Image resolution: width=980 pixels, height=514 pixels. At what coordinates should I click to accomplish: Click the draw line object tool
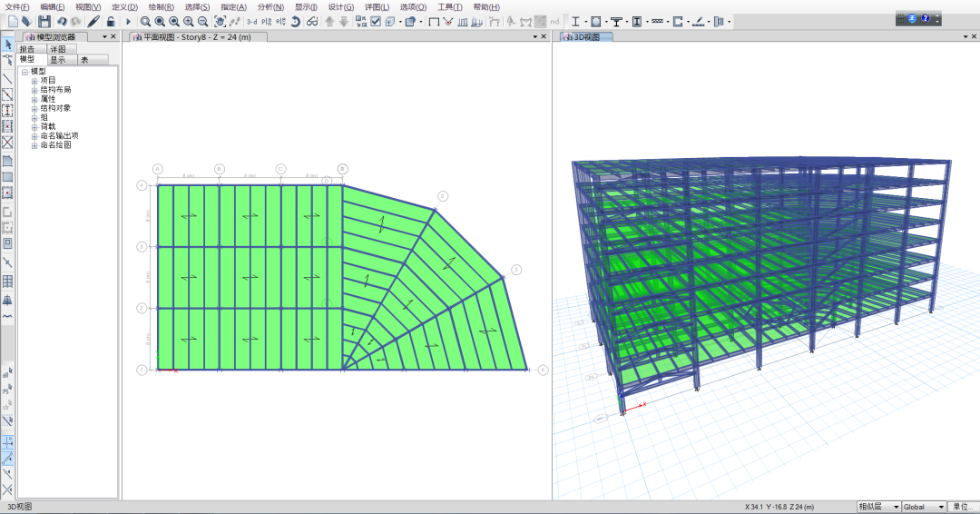click(7, 79)
